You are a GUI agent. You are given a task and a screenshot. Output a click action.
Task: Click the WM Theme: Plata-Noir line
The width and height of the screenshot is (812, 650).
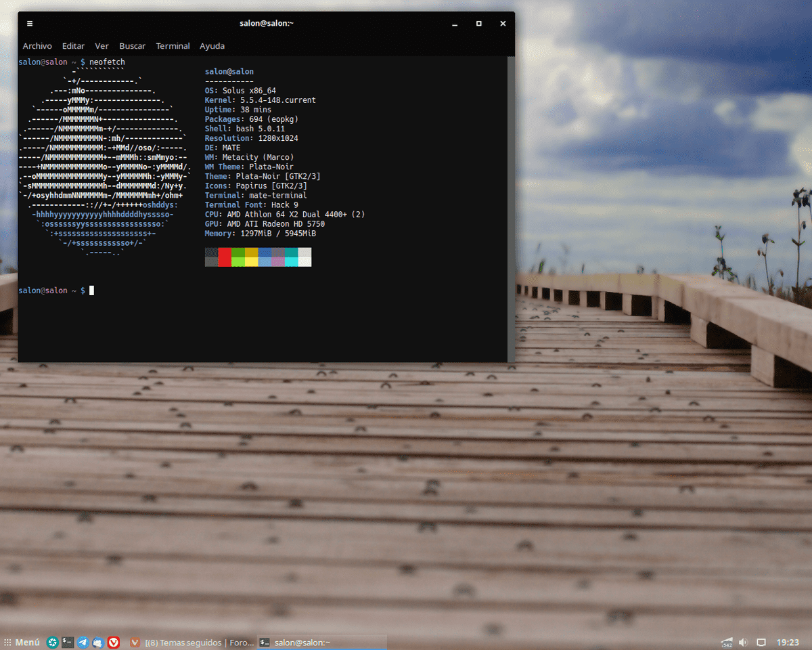tap(249, 167)
